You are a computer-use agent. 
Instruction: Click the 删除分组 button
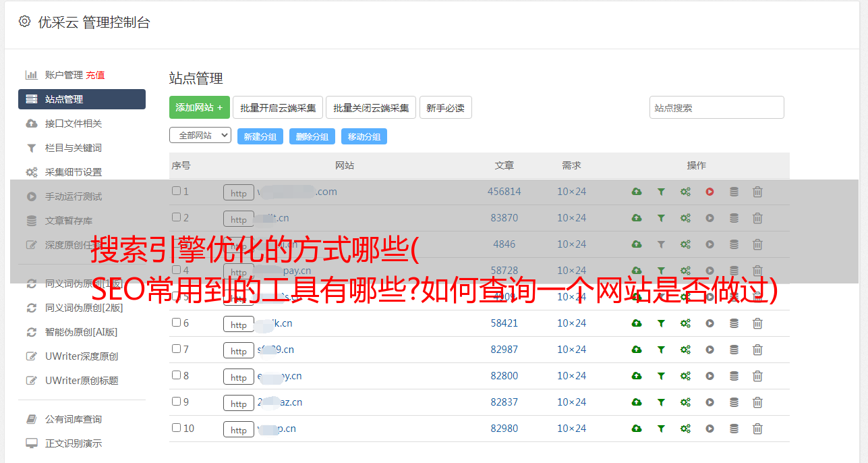312,136
